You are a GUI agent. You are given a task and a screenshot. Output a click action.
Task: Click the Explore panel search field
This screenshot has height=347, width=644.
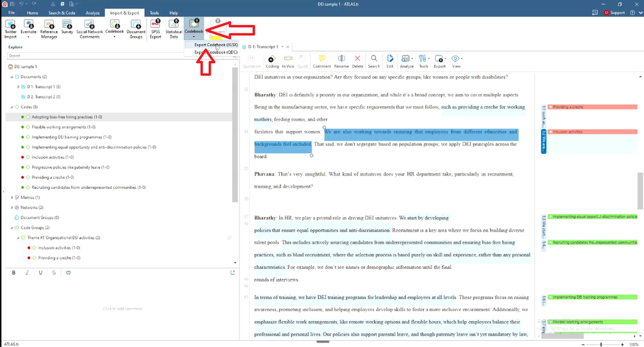point(122,55)
